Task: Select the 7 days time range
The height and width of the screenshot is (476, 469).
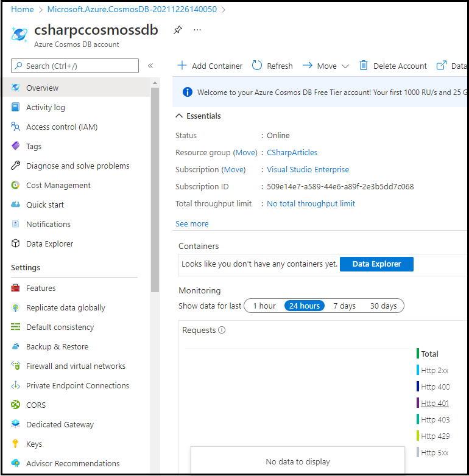Action: click(344, 306)
